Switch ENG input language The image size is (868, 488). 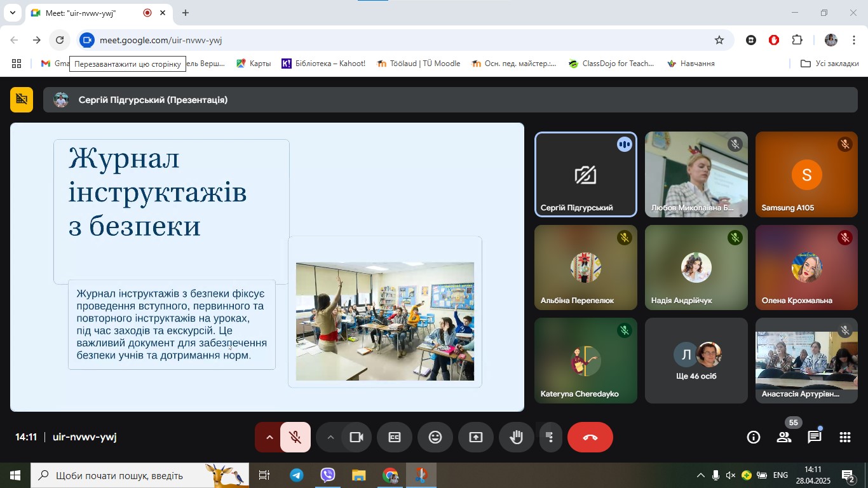(x=780, y=475)
